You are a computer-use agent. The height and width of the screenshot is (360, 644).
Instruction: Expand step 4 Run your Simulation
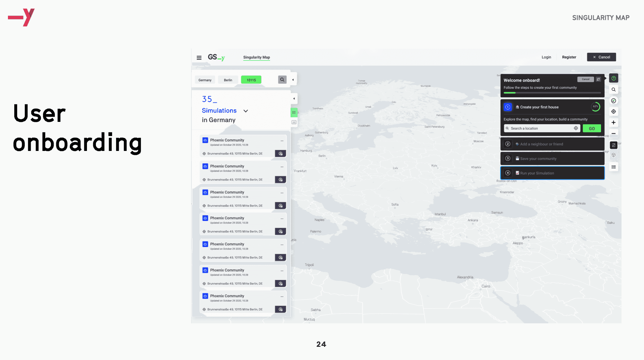[x=552, y=173]
